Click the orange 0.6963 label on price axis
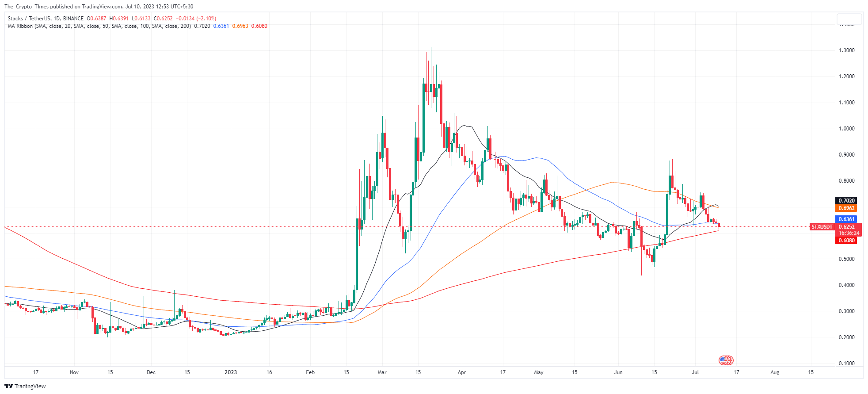Screen dimensions: 868x394 (846, 208)
